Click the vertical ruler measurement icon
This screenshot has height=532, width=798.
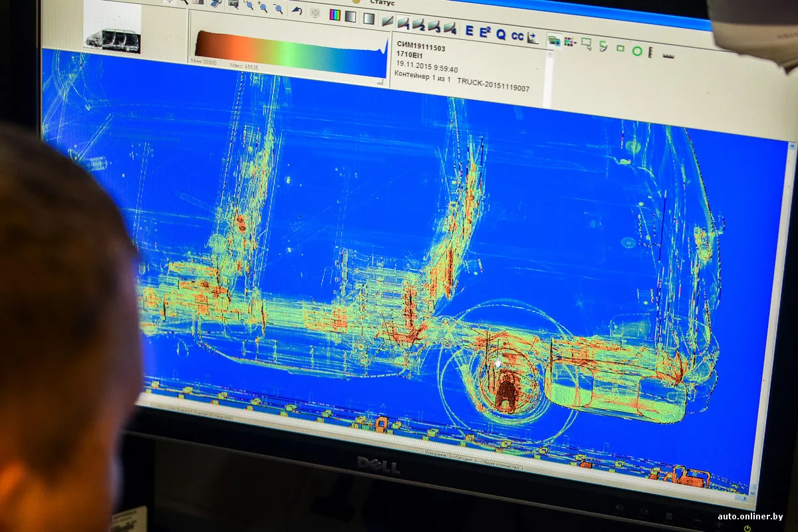click(650, 52)
